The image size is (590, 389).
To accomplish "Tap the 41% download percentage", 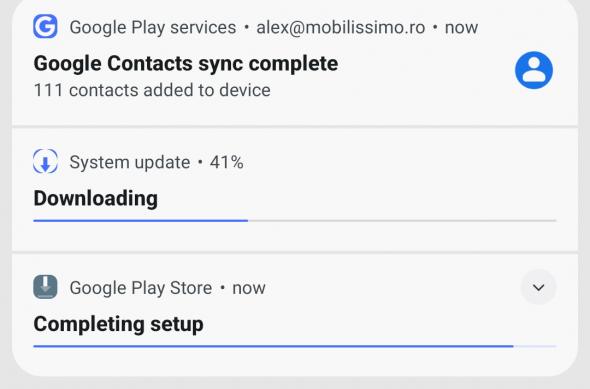I will pyautogui.click(x=227, y=163).
